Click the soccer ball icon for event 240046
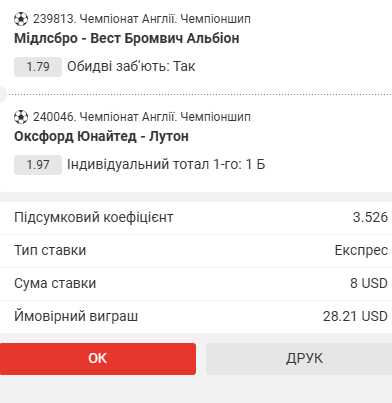This screenshot has height=403, width=392. pos(21,117)
